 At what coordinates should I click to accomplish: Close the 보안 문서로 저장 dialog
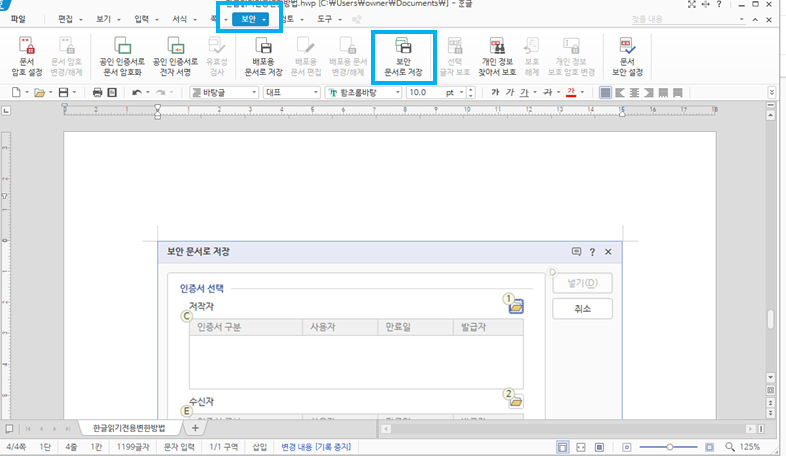pos(608,252)
